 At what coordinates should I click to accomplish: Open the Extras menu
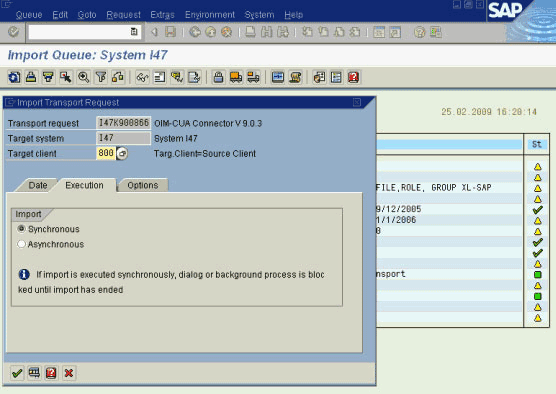coord(162,15)
